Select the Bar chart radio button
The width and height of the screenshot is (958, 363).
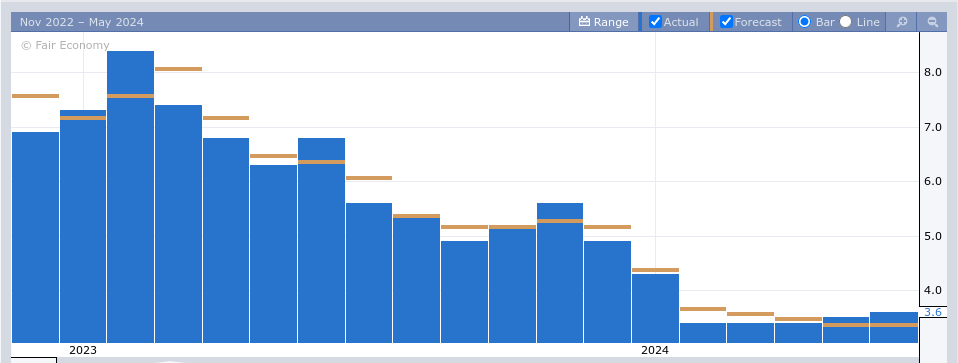tap(805, 22)
